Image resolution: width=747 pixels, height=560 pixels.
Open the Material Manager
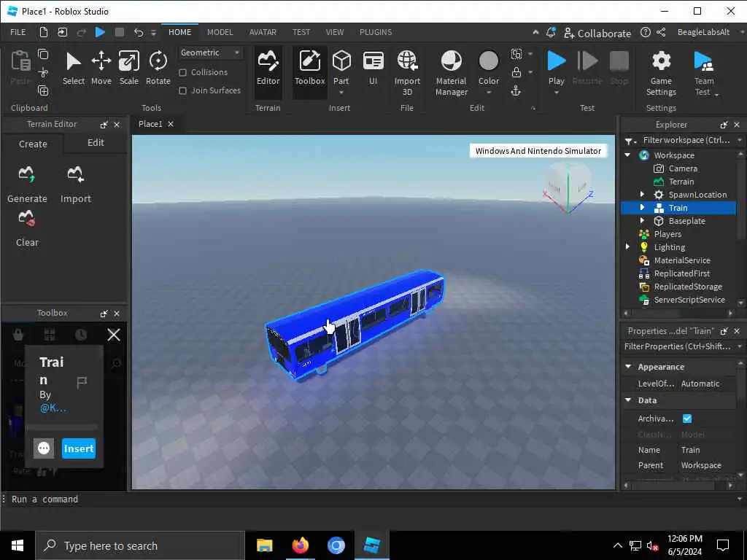451,72
